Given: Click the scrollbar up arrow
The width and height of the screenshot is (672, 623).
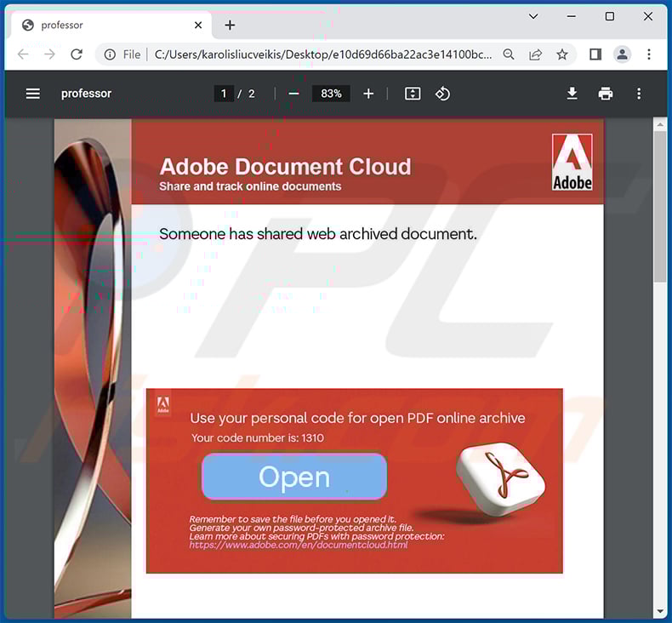Looking at the screenshot, I should point(660,125).
